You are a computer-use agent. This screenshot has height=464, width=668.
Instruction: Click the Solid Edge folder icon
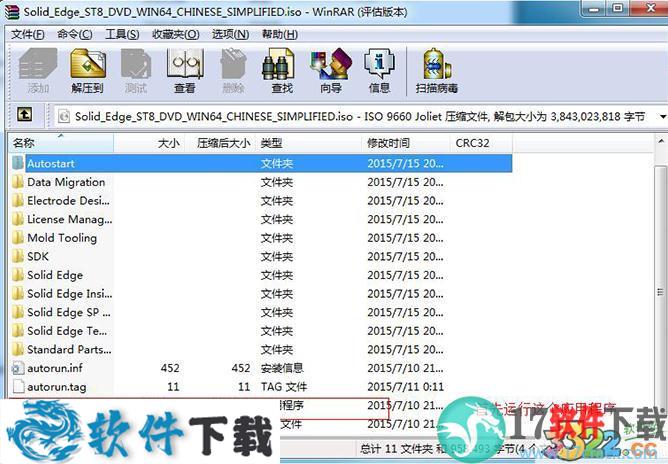coord(18,275)
